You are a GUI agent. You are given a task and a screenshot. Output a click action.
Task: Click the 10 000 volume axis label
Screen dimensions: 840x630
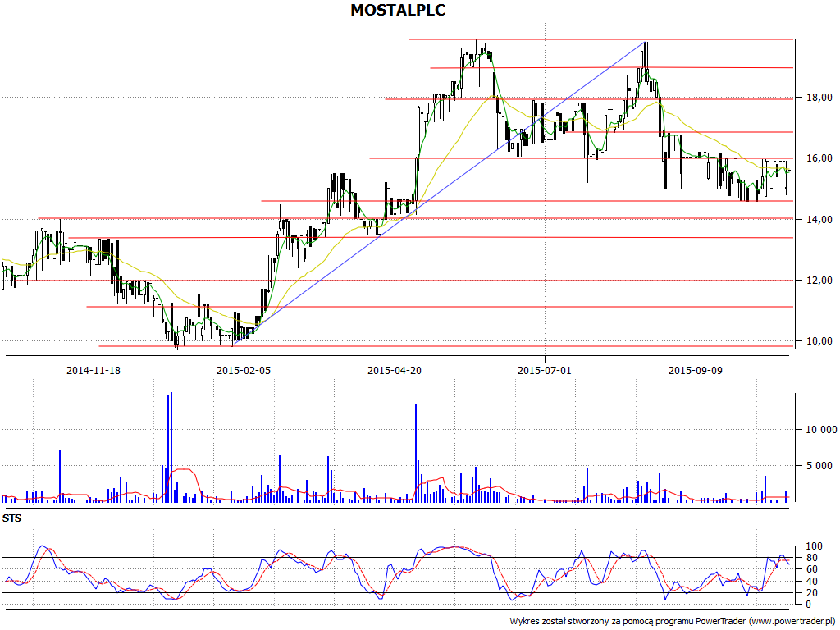(x=821, y=430)
